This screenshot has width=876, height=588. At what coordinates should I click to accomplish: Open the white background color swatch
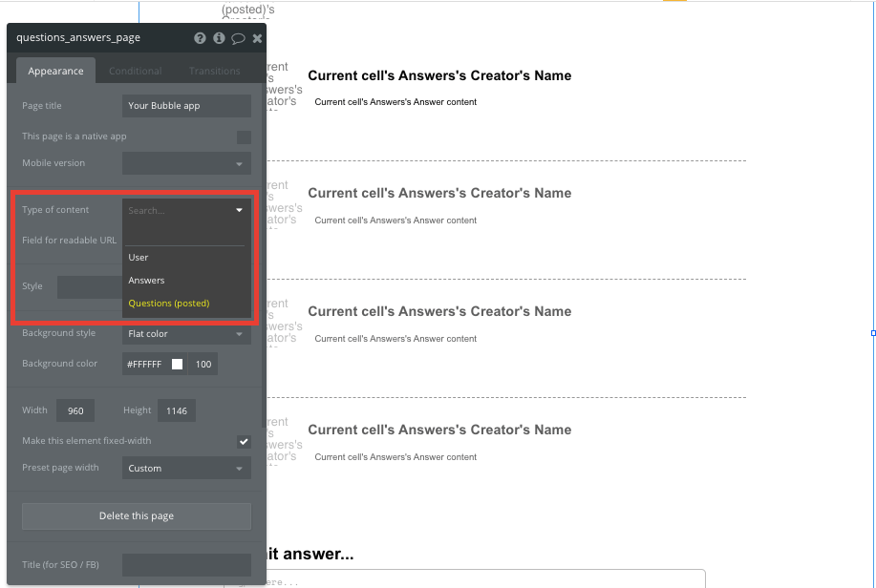point(175,364)
